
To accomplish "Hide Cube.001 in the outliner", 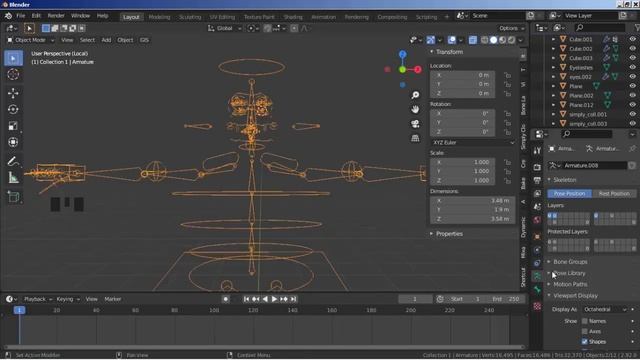I will point(632,39).
